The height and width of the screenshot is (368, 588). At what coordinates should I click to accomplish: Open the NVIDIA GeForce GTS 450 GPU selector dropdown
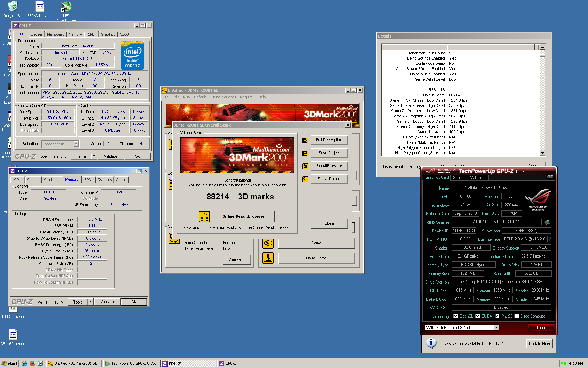pos(497,327)
